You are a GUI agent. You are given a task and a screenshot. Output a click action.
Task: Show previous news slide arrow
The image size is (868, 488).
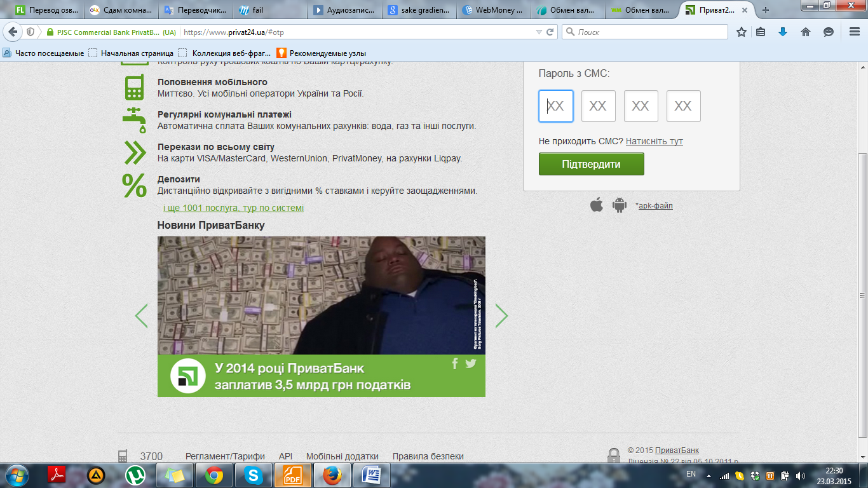point(141,316)
